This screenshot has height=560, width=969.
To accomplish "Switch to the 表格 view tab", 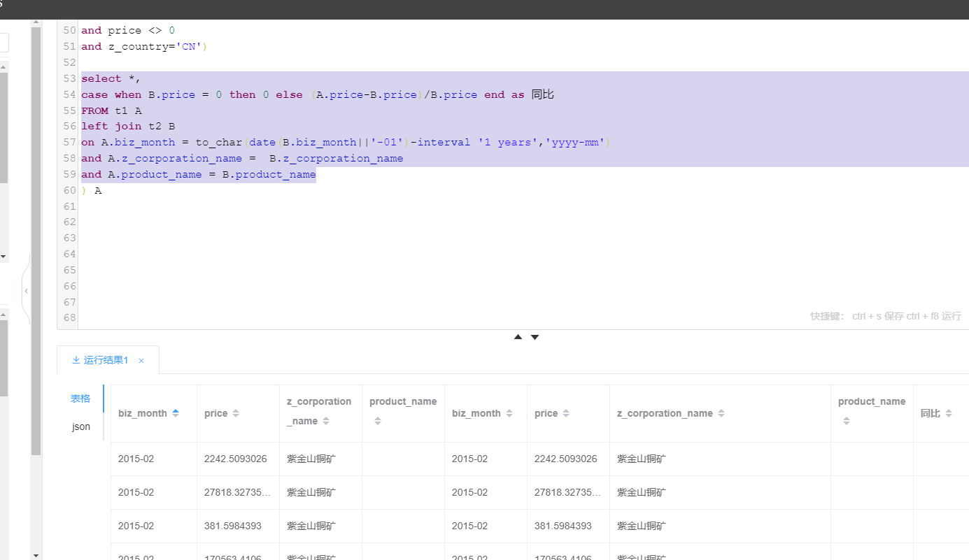I will [80, 399].
